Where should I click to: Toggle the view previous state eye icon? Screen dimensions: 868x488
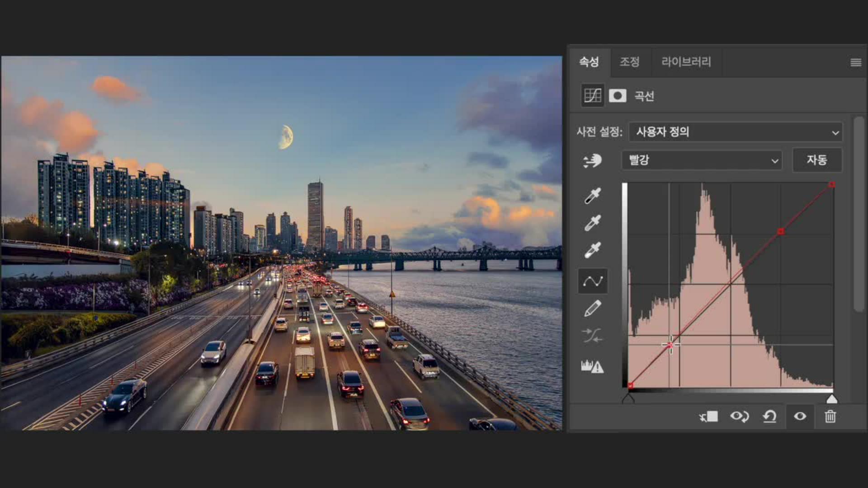point(739,416)
